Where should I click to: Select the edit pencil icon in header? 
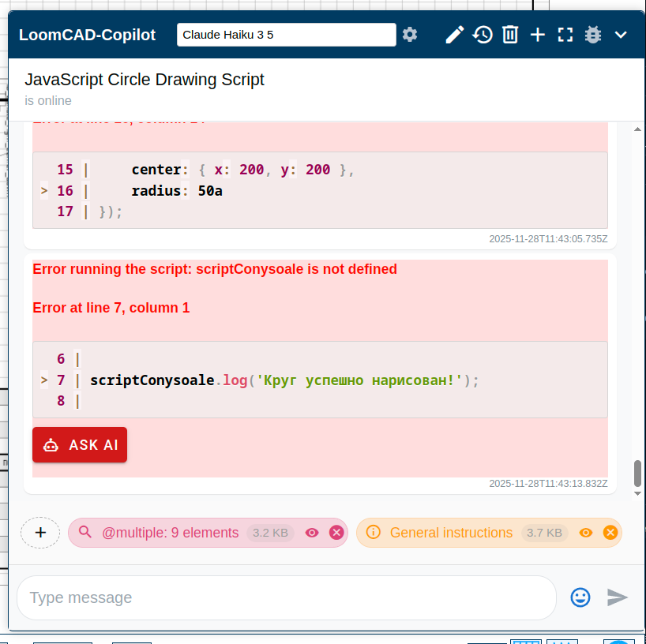454,34
